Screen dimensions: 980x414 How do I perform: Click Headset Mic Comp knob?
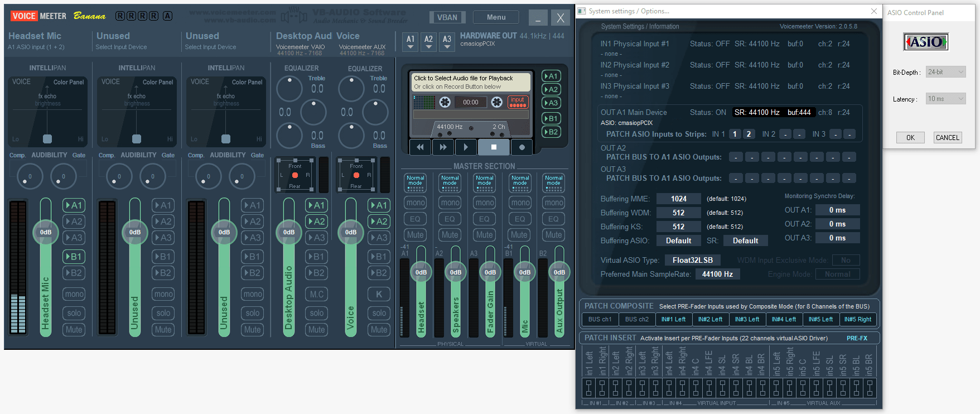pos(30,177)
